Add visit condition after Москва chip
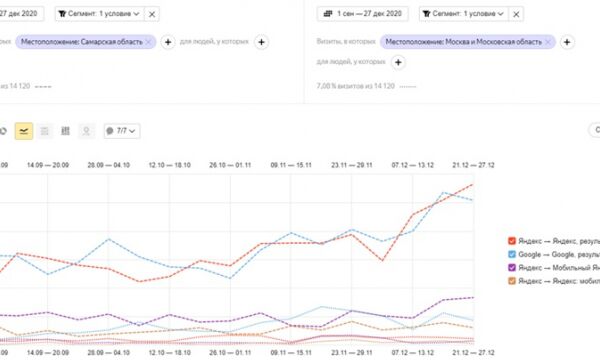 coord(567,42)
